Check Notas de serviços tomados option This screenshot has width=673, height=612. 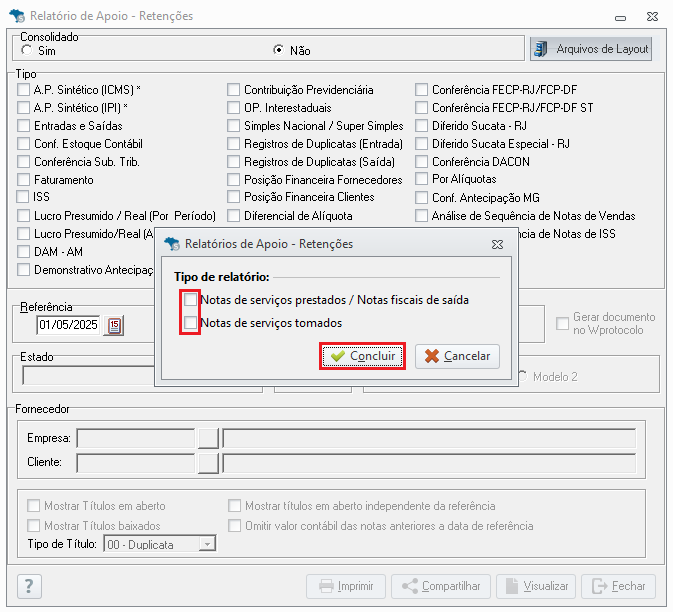(x=190, y=322)
